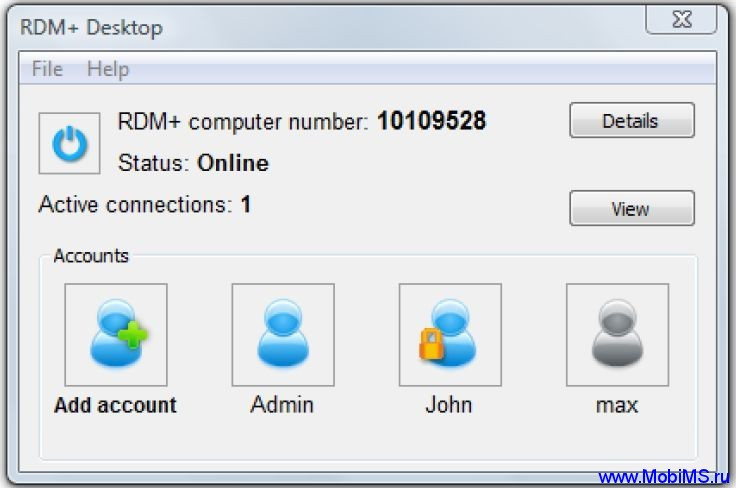Click the Add account label

click(115, 405)
